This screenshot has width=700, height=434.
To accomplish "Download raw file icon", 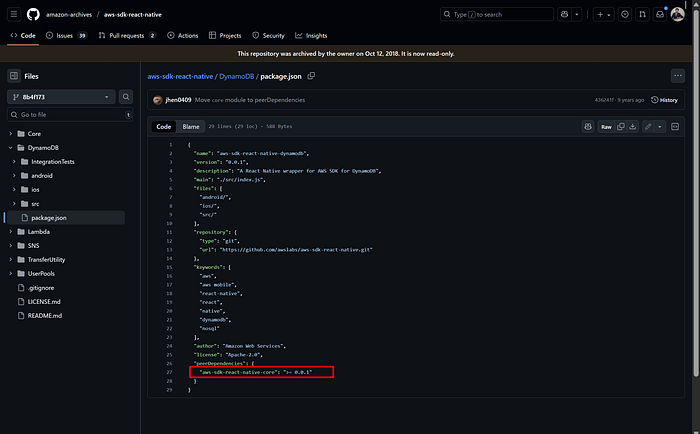I will 633,127.
